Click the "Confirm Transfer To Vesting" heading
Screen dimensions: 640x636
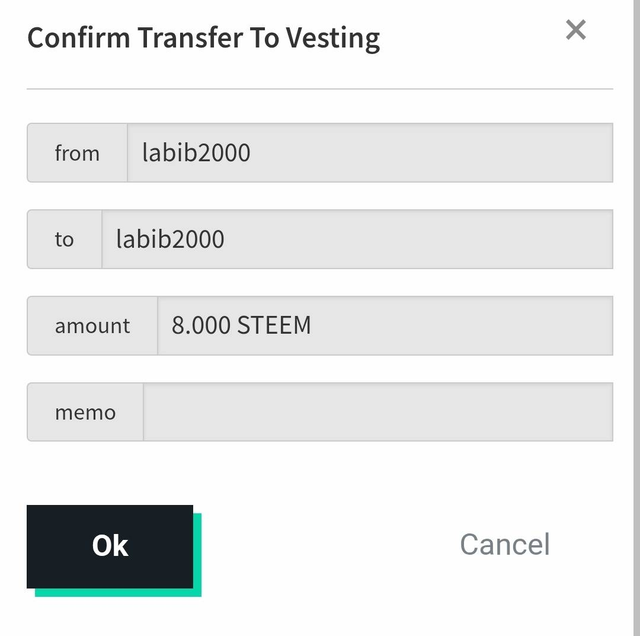pos(203,39)
